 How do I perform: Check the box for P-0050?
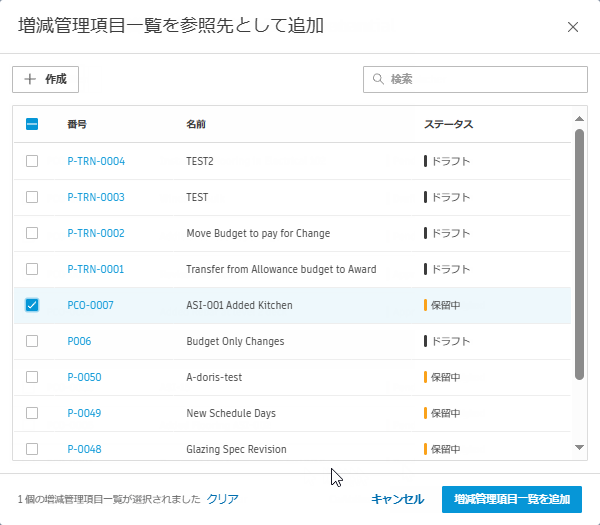[x=32, y=377]
